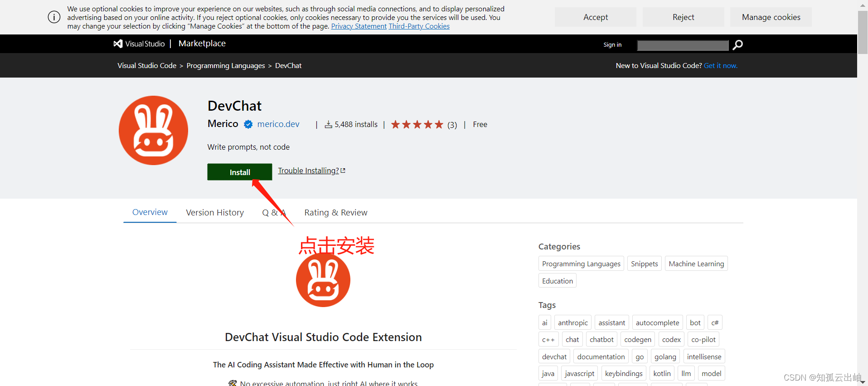Open Manage cookies settings
This screenshot has width=868, height=386.
[771, 17]
